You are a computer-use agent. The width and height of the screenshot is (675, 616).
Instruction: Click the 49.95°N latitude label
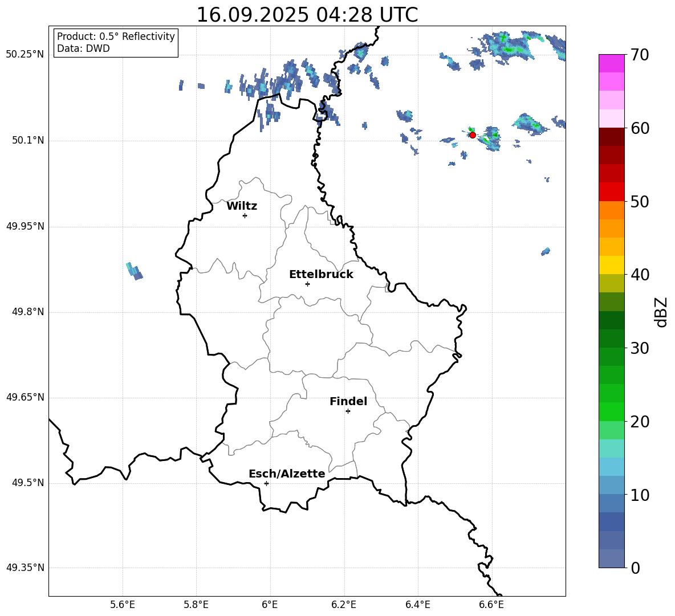coord(25,226)
